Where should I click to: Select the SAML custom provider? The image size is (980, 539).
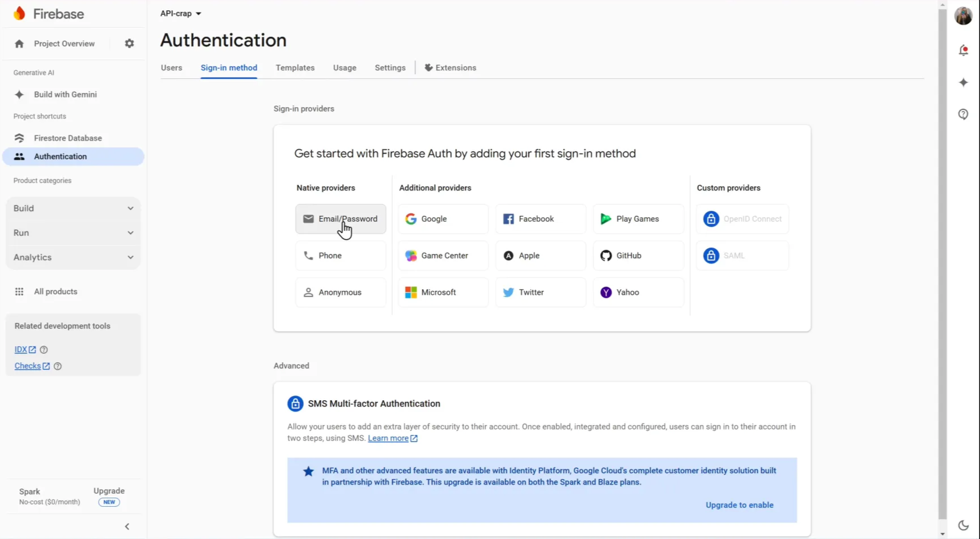click(743, 256)
